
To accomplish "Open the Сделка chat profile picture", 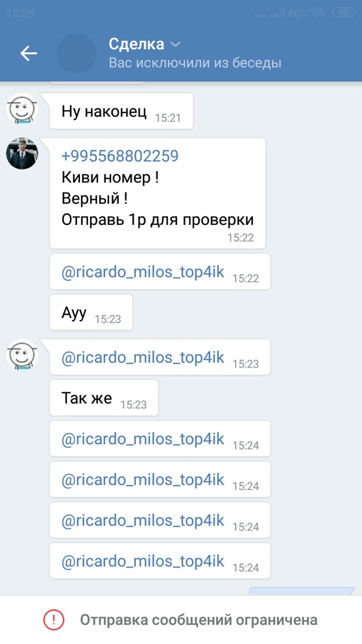I will point(76,54).
